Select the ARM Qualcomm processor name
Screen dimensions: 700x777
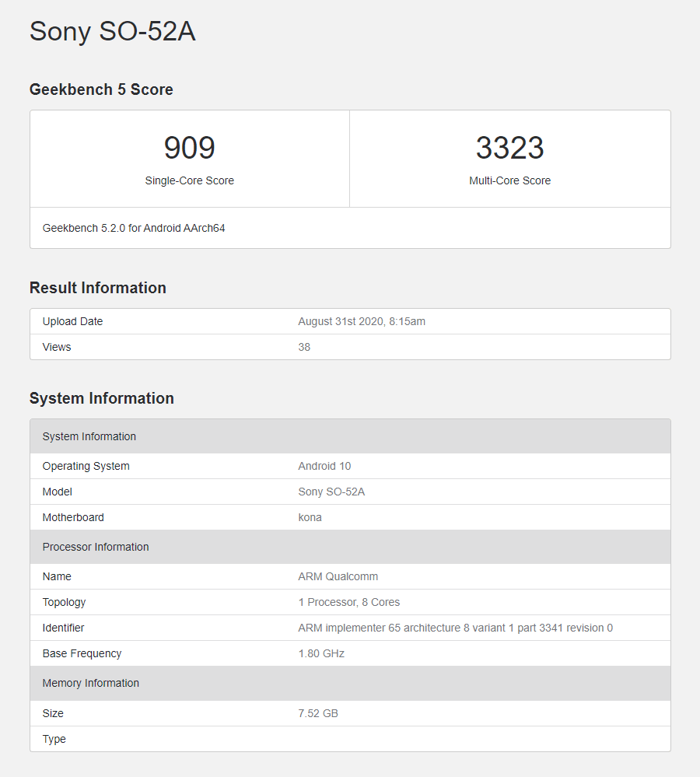pos(338,576)
